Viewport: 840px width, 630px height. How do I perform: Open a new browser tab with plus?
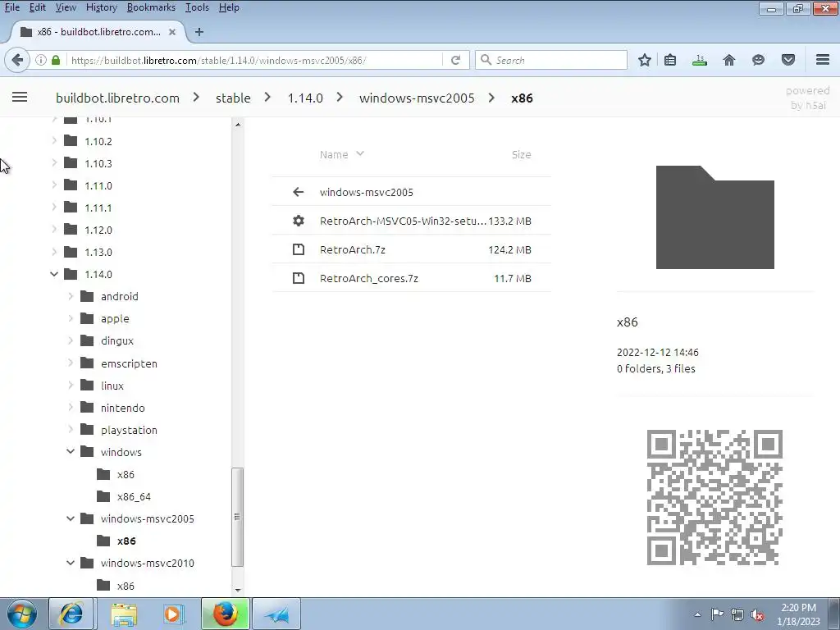tap(199, 32)
